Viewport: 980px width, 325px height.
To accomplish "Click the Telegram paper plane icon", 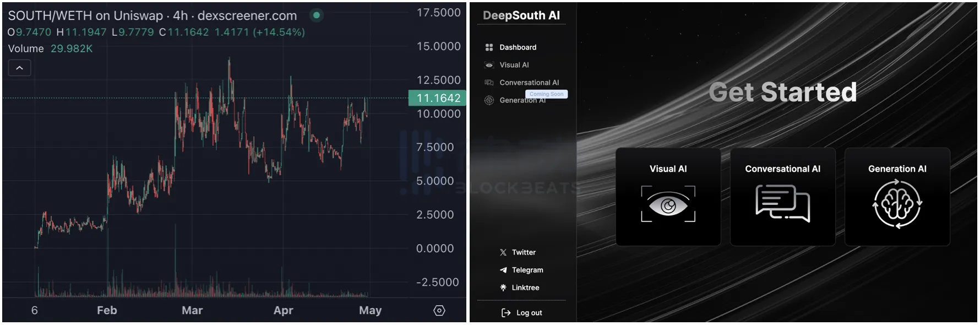I will coord(503,270).
